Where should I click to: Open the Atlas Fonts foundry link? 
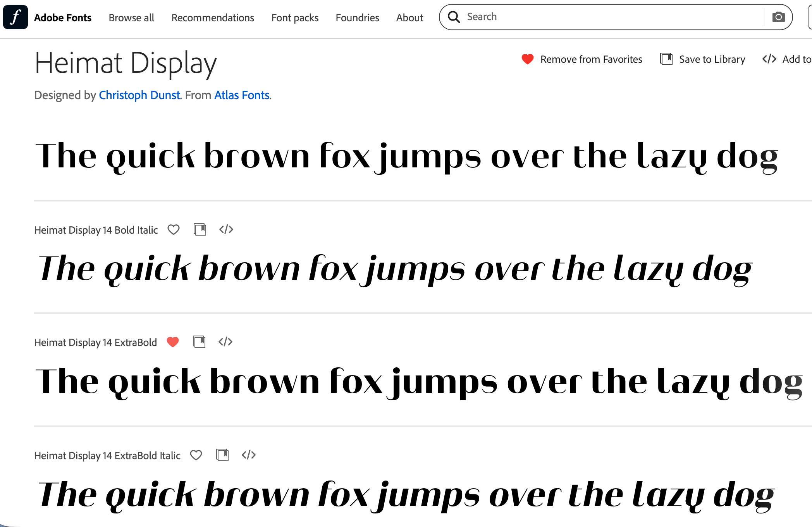click(x=242, y=95)
